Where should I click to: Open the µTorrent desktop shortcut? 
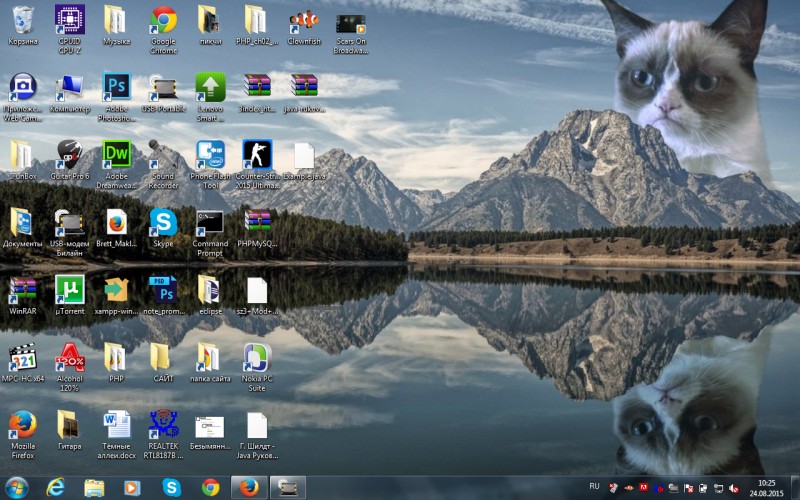point(69,290)
